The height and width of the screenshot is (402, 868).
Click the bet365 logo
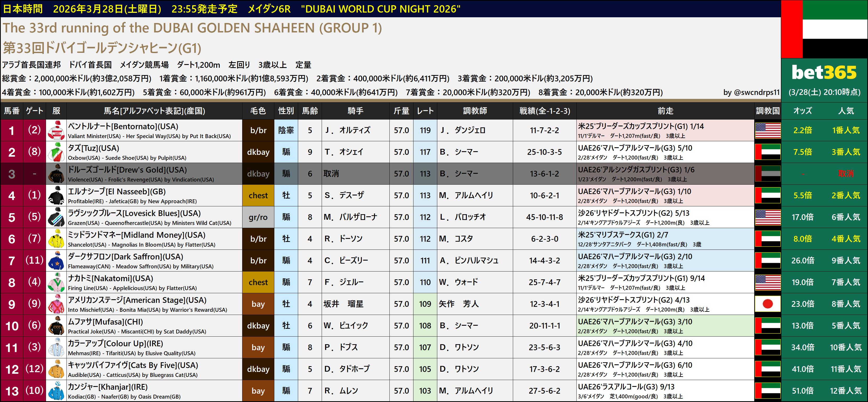click(824, 73)
